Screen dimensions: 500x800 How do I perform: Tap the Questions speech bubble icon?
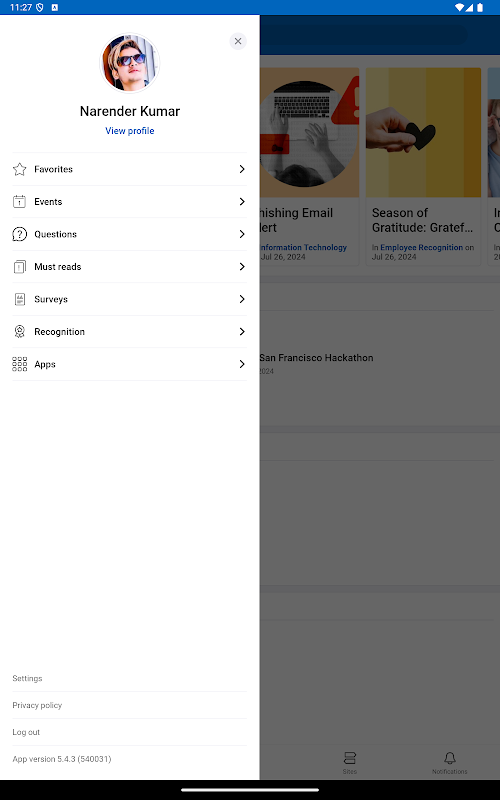[19, 234]
